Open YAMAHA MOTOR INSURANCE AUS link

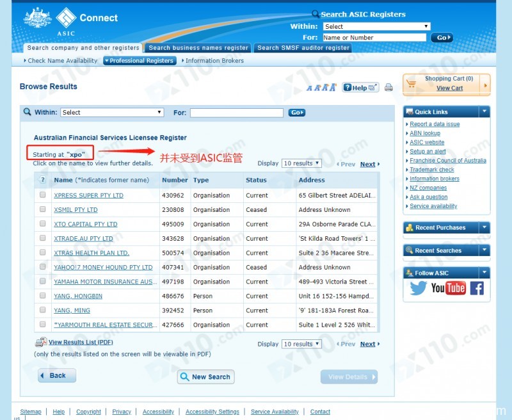105,282
